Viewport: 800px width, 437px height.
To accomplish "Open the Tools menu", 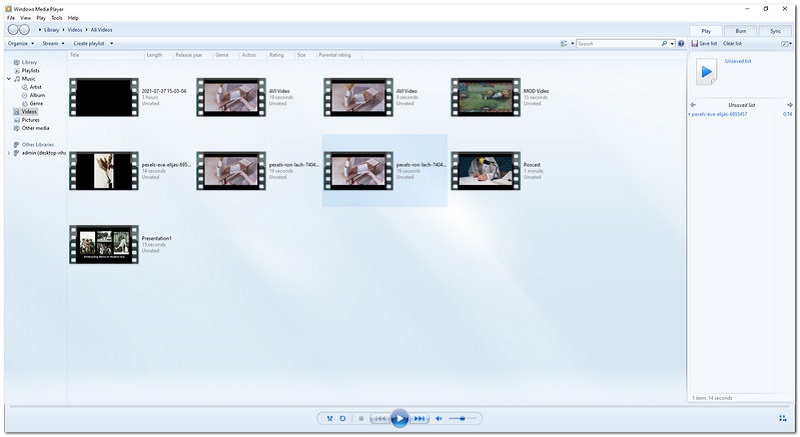I will 57,17.
